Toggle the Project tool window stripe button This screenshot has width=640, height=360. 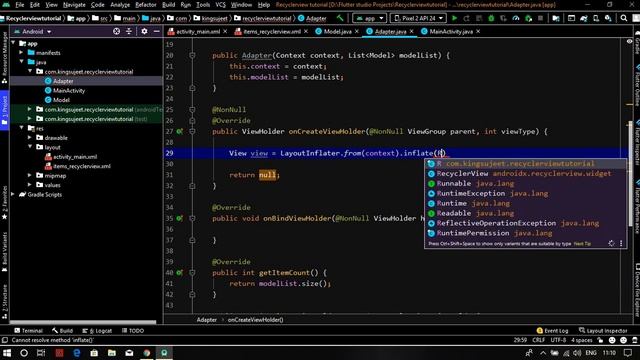[4, 111]
